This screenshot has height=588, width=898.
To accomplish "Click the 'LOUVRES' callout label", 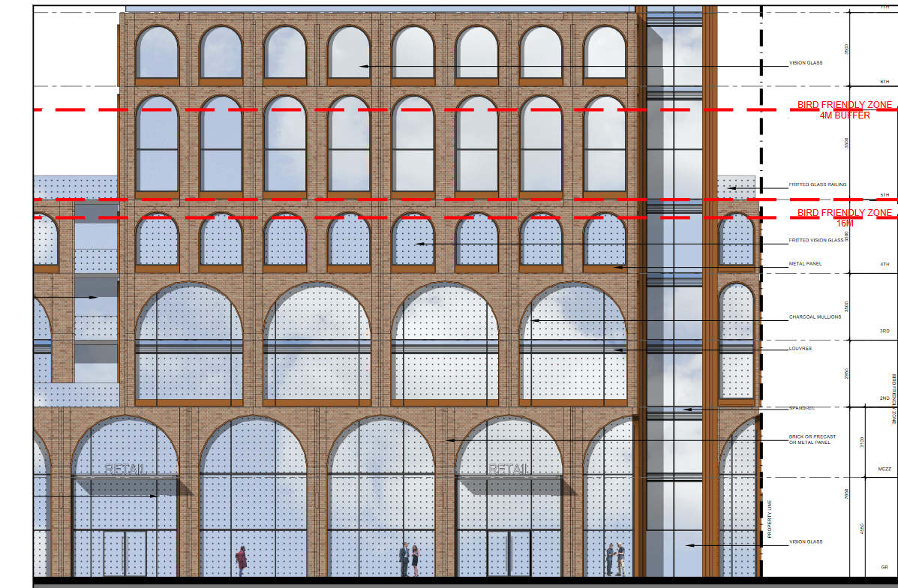I will coord(800,349).
